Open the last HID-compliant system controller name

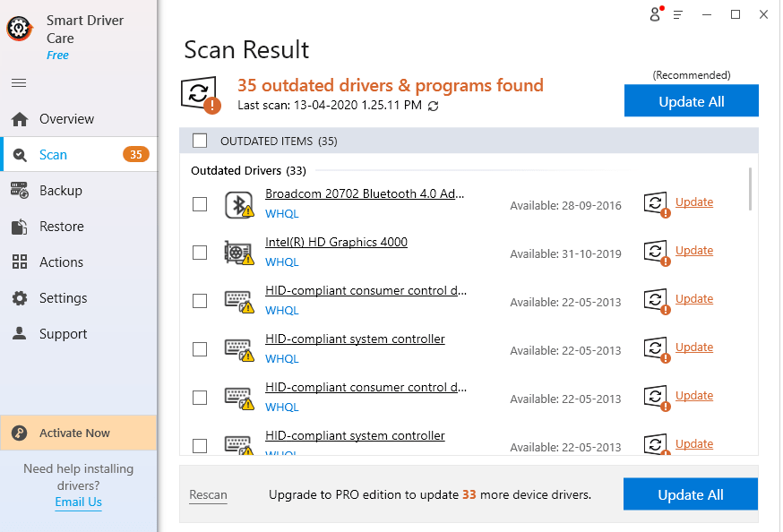click(355, 435)
